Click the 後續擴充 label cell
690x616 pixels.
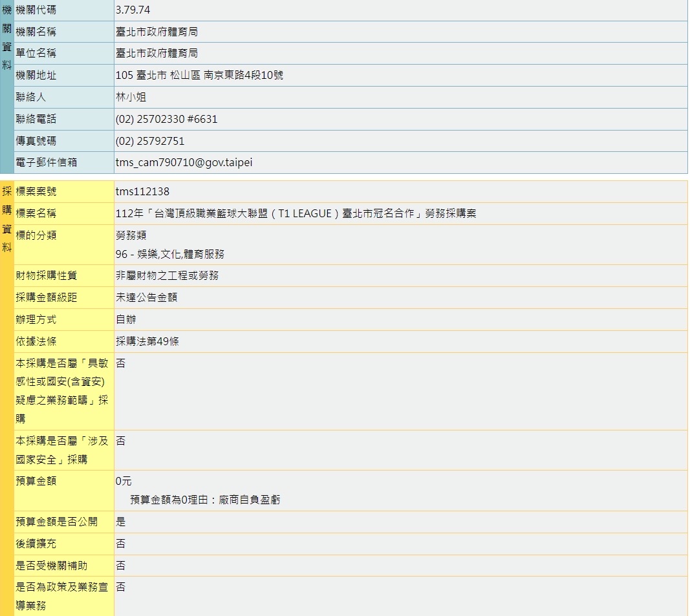pos(36,544)
